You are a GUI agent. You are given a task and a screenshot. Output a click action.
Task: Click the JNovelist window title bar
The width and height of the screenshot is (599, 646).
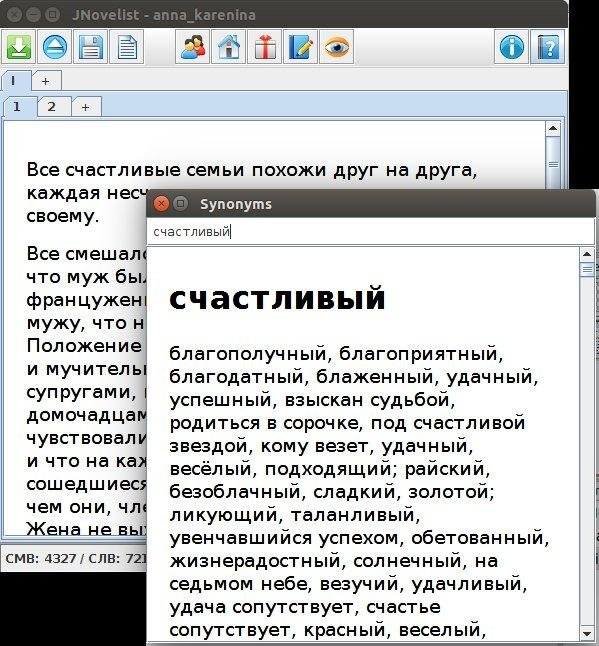[x=284, y=15]
